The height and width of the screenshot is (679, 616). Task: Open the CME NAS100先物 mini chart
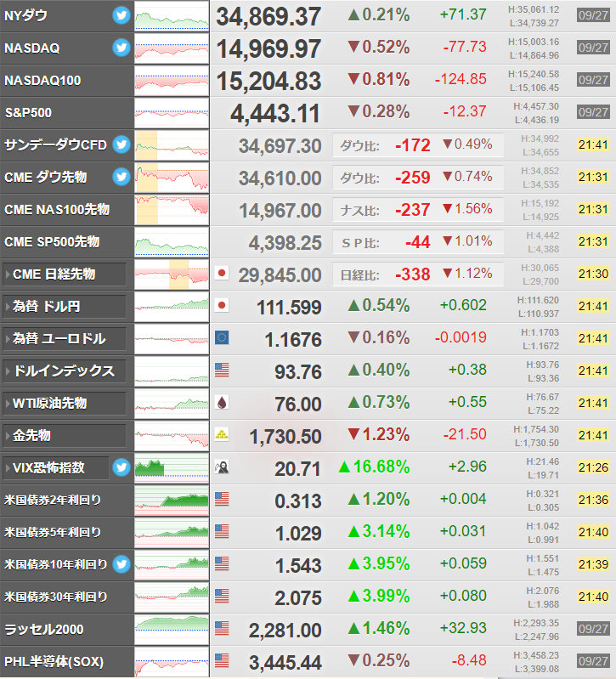click(x=172, y=210)
